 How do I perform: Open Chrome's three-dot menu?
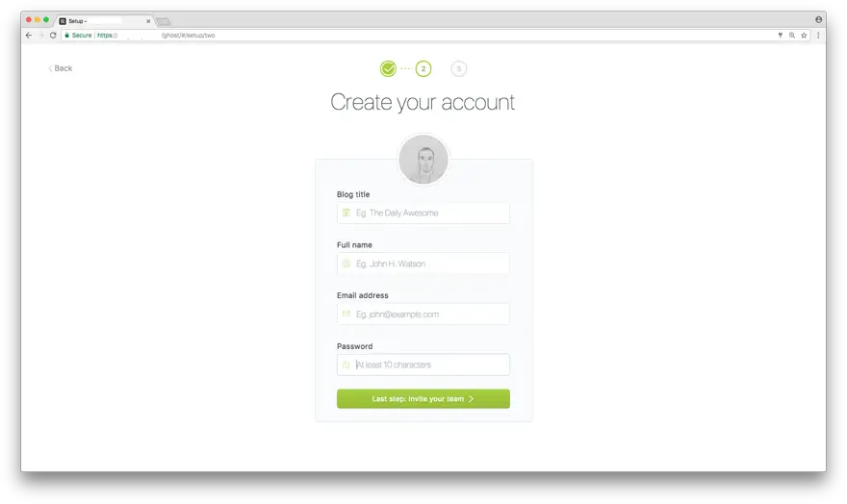818,35
